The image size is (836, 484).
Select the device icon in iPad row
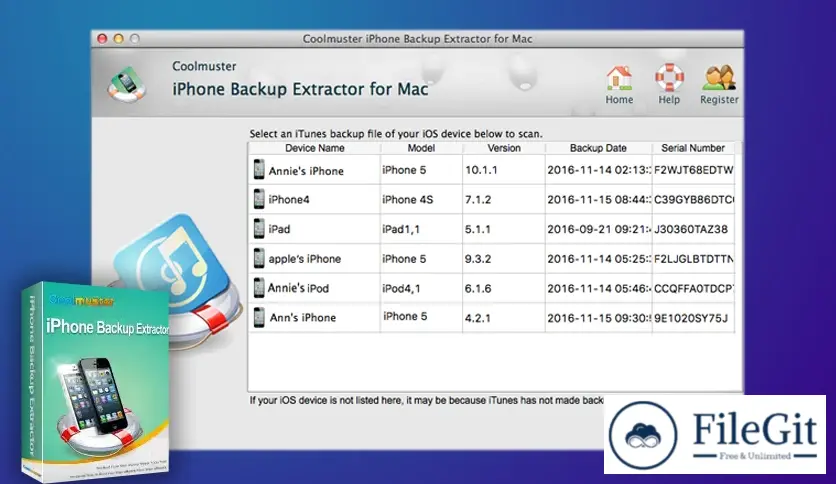point(259,229)
